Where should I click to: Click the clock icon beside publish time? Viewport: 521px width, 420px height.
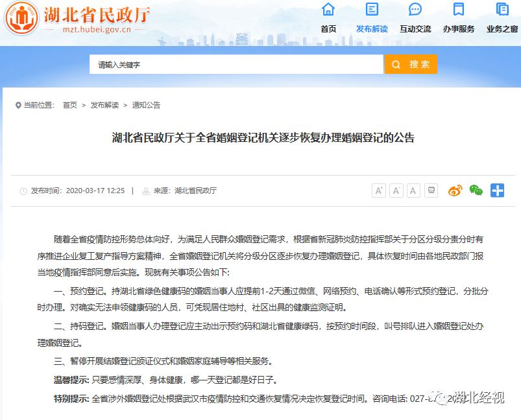pos(24,191)
